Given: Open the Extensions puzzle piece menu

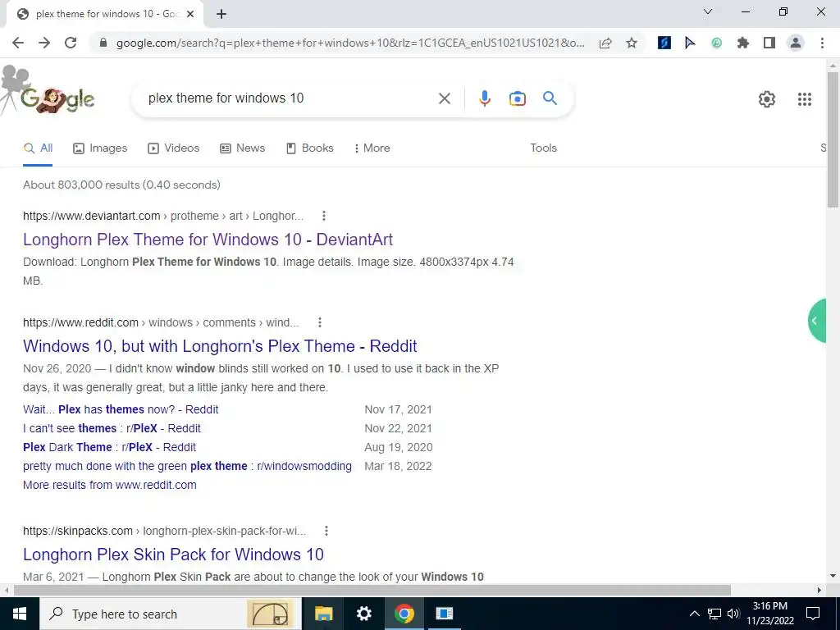Looking at the screenshot, I should tap(742, 43).
